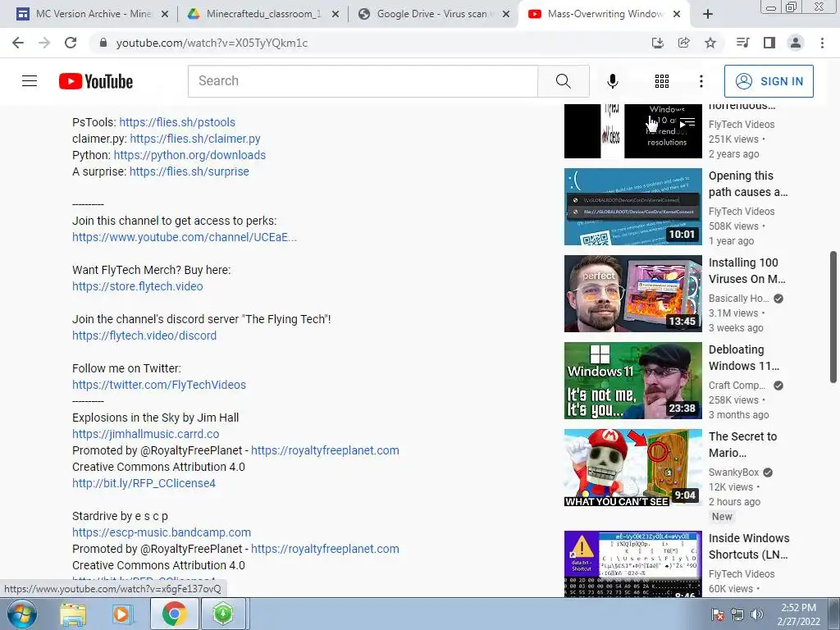Open python.org/downloads link
840x630 pixels.
[x=189, y=155]
